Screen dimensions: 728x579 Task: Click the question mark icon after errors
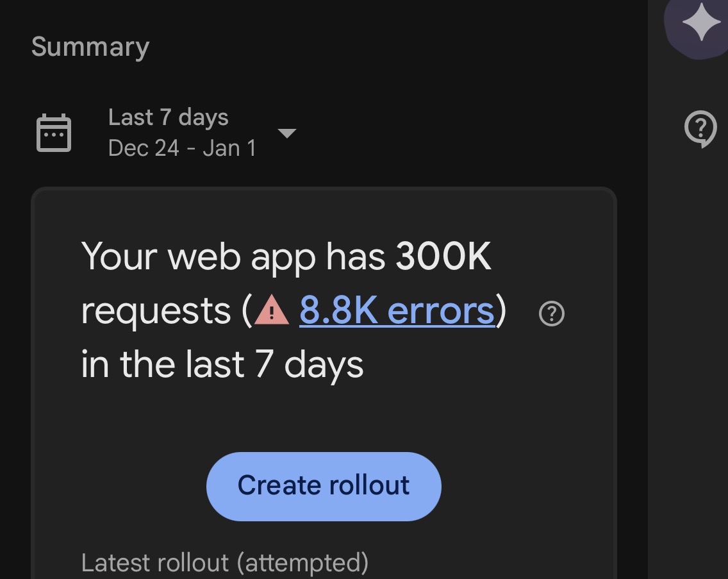point(551,314)
